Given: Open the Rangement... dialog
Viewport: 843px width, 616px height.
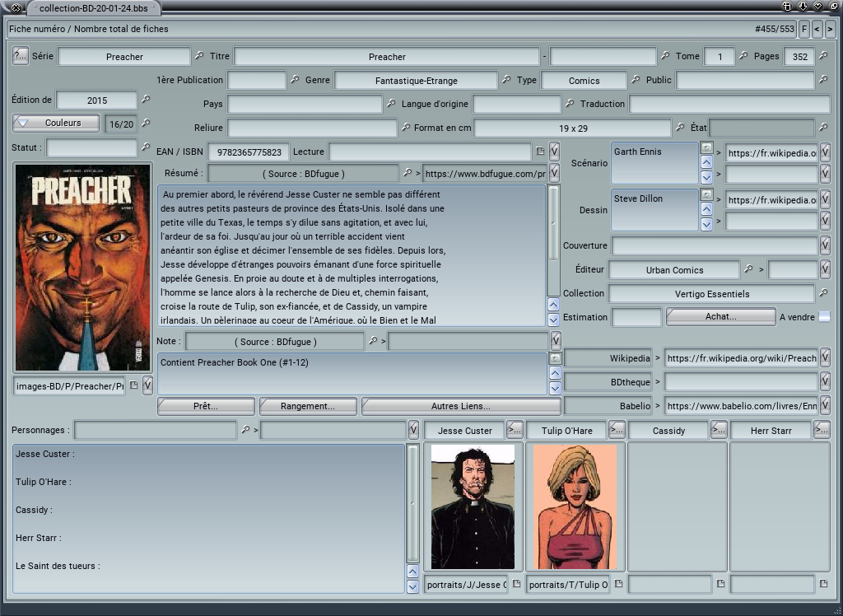Looking at the screenshot, I should tap(308, 406).
